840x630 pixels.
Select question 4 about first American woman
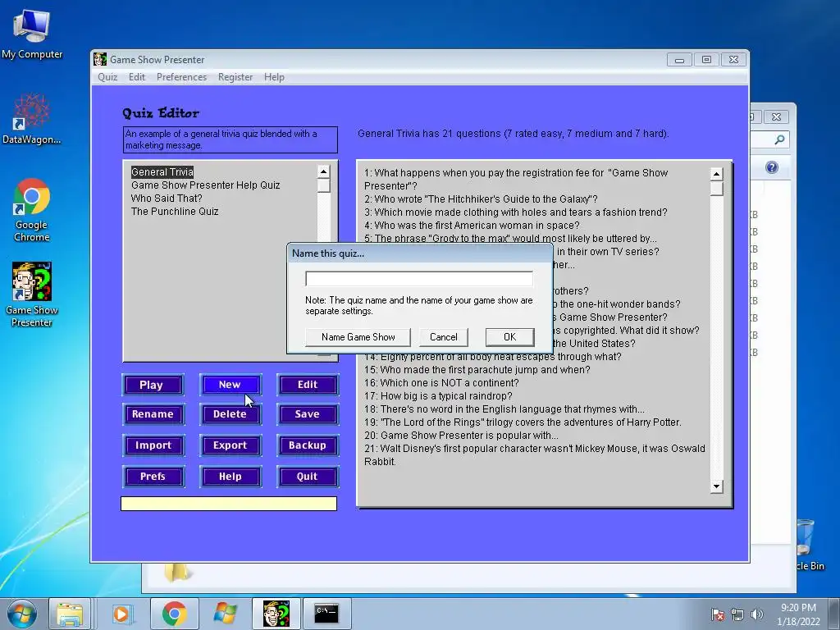(472, 226)
